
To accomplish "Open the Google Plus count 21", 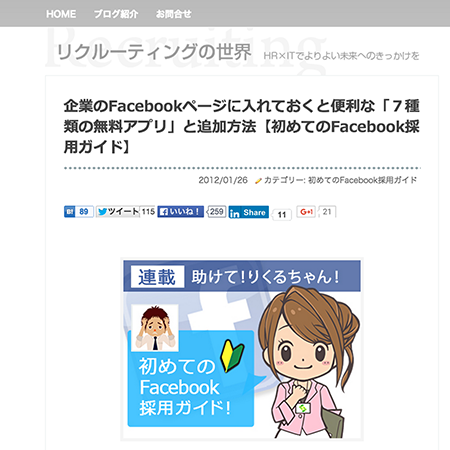I will pyautogui.click(x=327, y=212).
